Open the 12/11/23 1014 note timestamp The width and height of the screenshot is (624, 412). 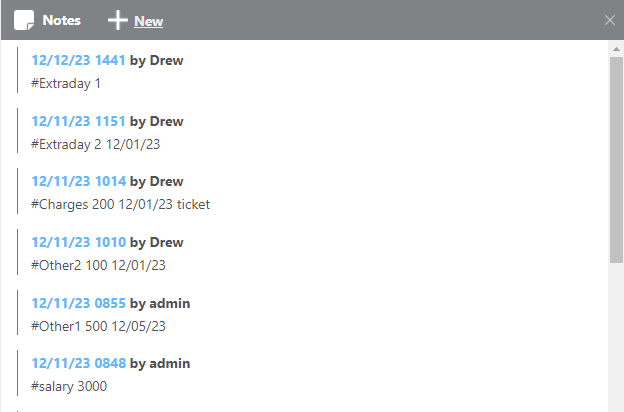click(x=78, y=181)
